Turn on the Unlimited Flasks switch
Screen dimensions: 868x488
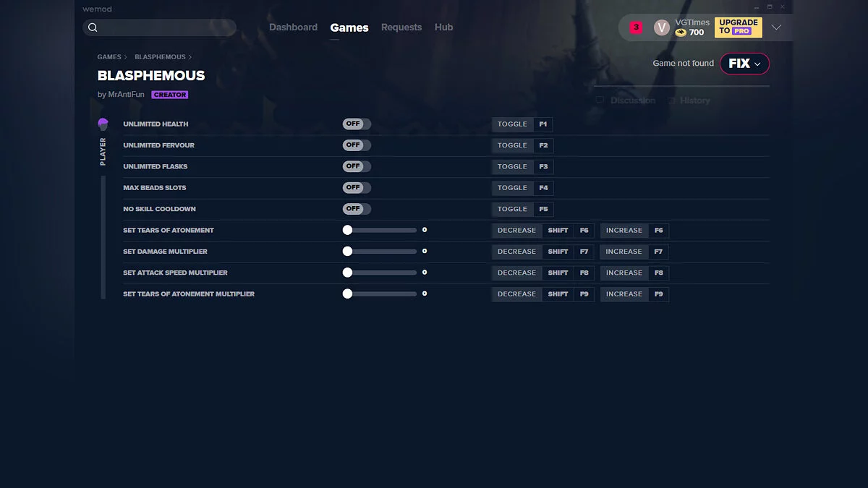pyautogui.click(x=356, y=166)
